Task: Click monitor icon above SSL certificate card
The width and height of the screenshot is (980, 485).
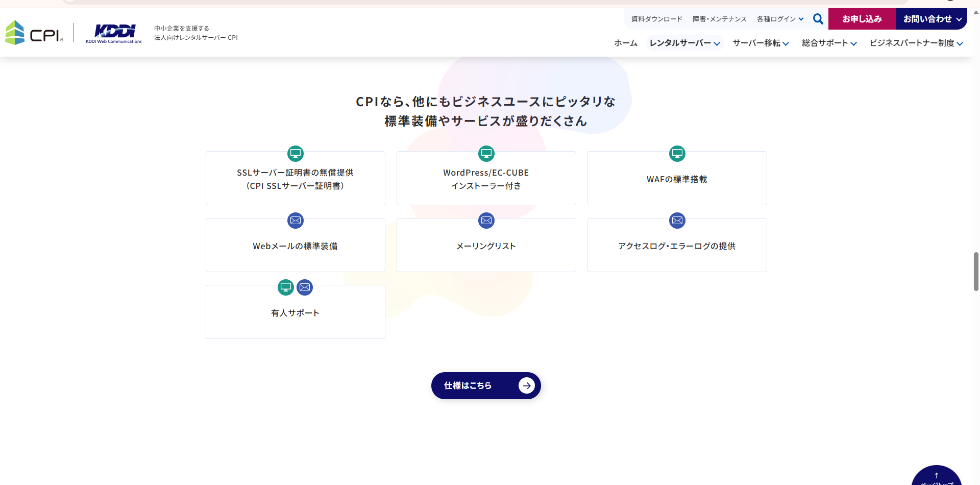Action: [x=296, y=153]
